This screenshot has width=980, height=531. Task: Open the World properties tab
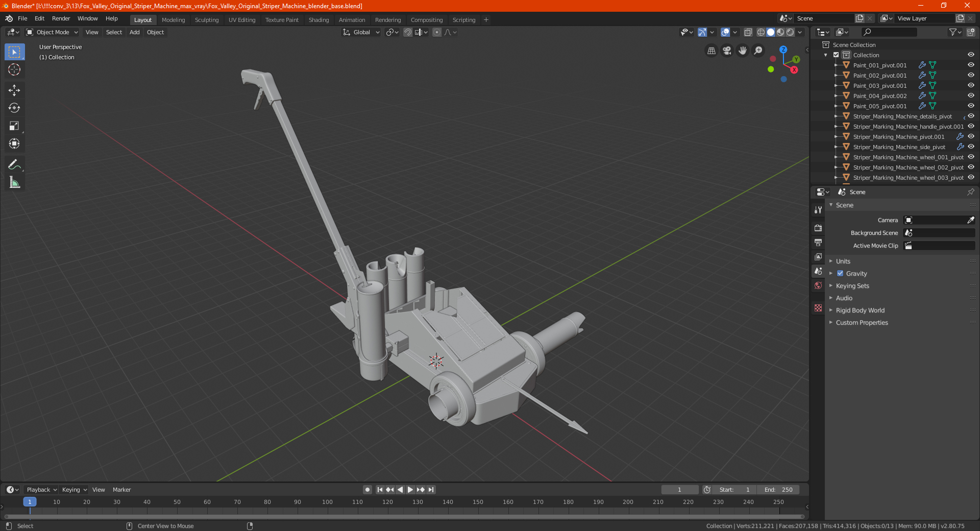818,285
